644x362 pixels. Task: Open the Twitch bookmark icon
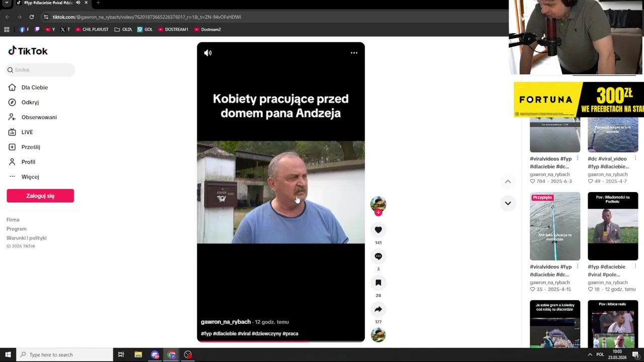37,30
